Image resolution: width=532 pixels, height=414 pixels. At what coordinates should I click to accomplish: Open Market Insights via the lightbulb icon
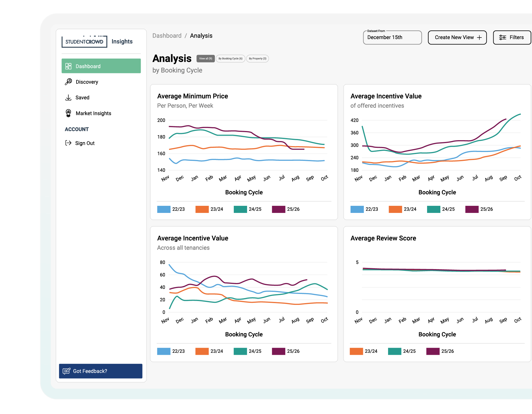click(x=68, y=113)
